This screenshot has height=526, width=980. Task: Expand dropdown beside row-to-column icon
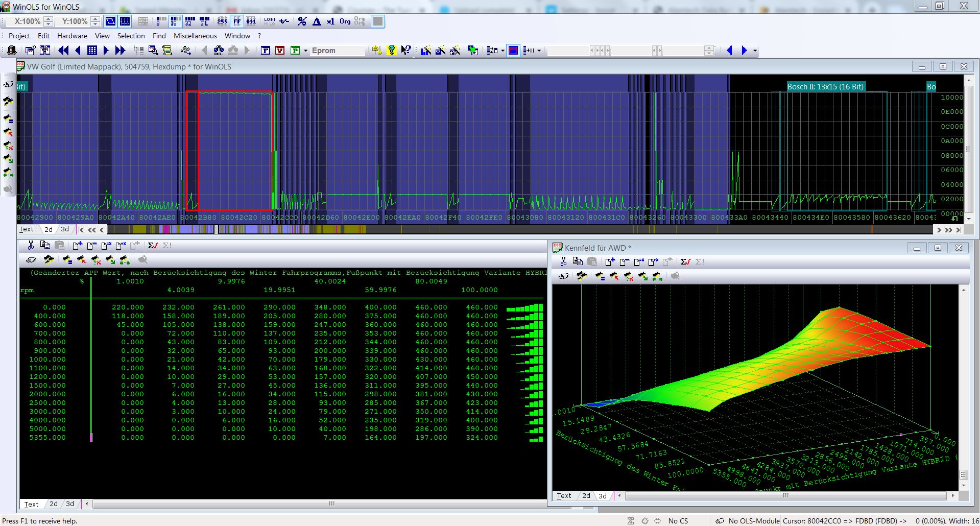coord(538,51)
